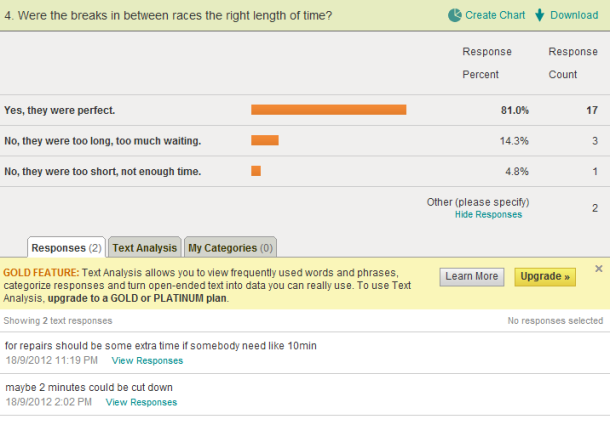The height and width of the screenshot is (425, 610).
Task: Open the Create Chart link
Action: [495, 15]
